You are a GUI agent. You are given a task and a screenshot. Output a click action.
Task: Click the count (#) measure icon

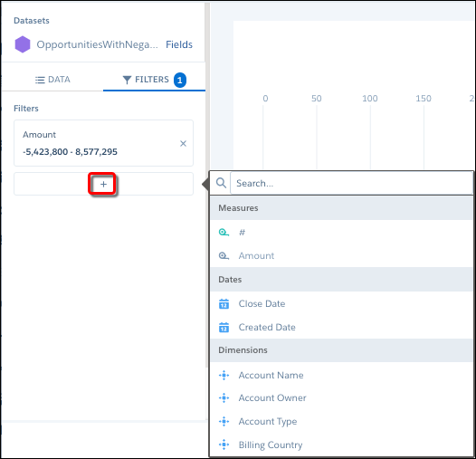pyautogui.click(x=224, y=233)
